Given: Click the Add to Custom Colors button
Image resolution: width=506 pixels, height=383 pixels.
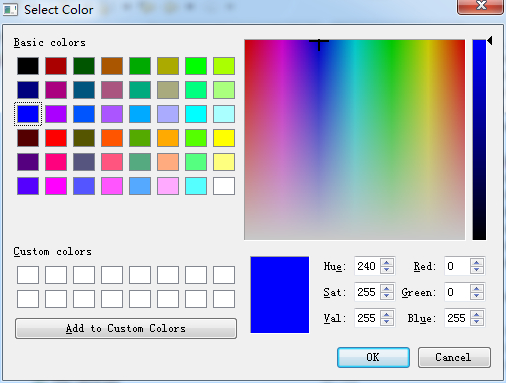Looking at the screenshot, I should [x=126, y=328].
